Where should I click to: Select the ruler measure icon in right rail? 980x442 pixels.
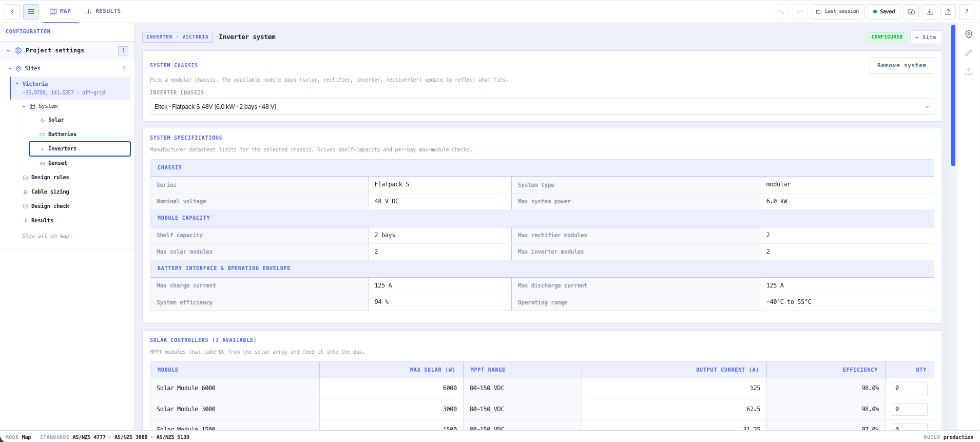pos(969,53)
